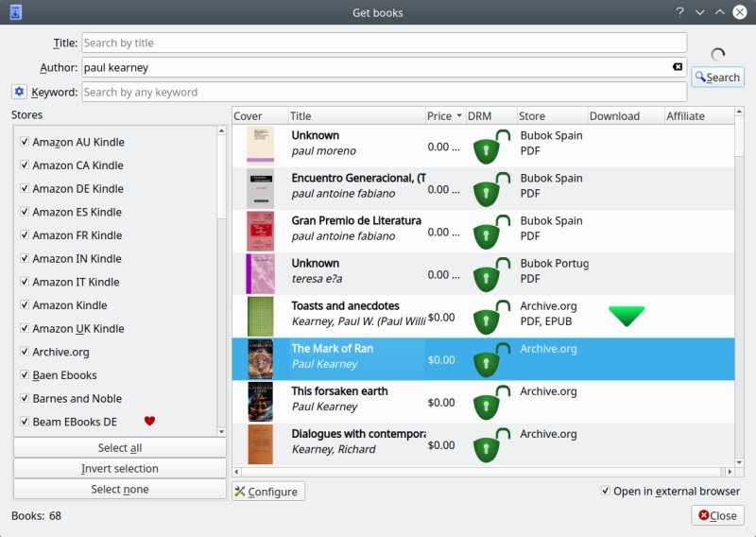The image size is (756, 537).
Task: Sort results by DRM column header
Action: tap(491, 115)
